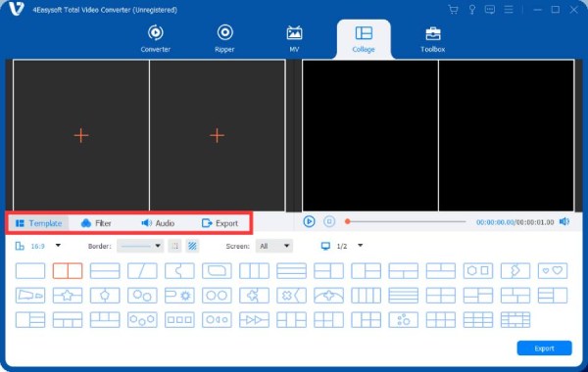Click the preview progress slider handle

pos(348,222)
